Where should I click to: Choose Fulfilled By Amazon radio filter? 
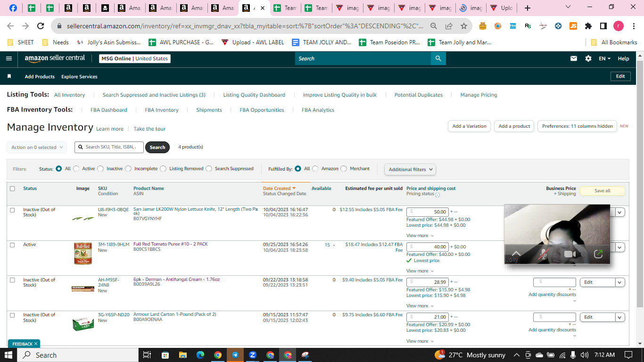[x=315, y=169]
